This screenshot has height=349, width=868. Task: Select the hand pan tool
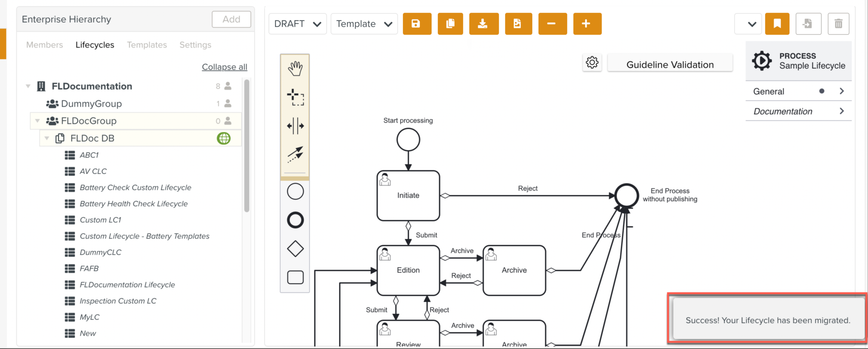tap(295, 68)
